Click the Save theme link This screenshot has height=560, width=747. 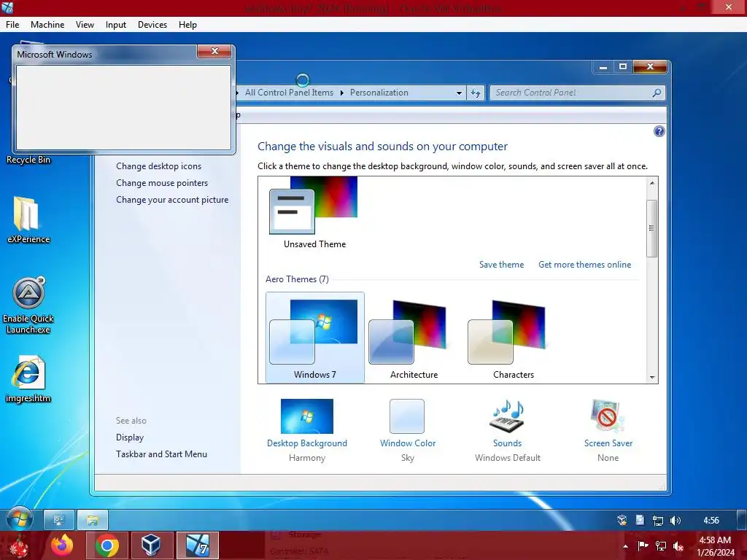[501, 264]
